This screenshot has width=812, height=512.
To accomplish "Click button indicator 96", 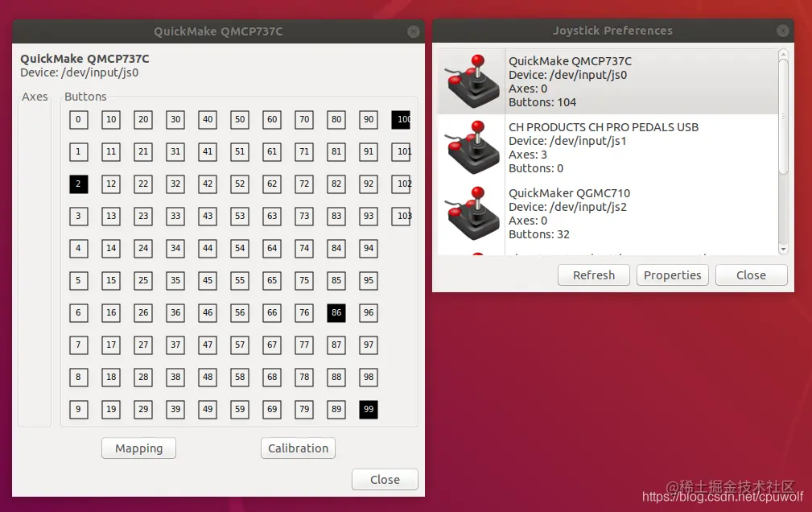I will (369, 313).
